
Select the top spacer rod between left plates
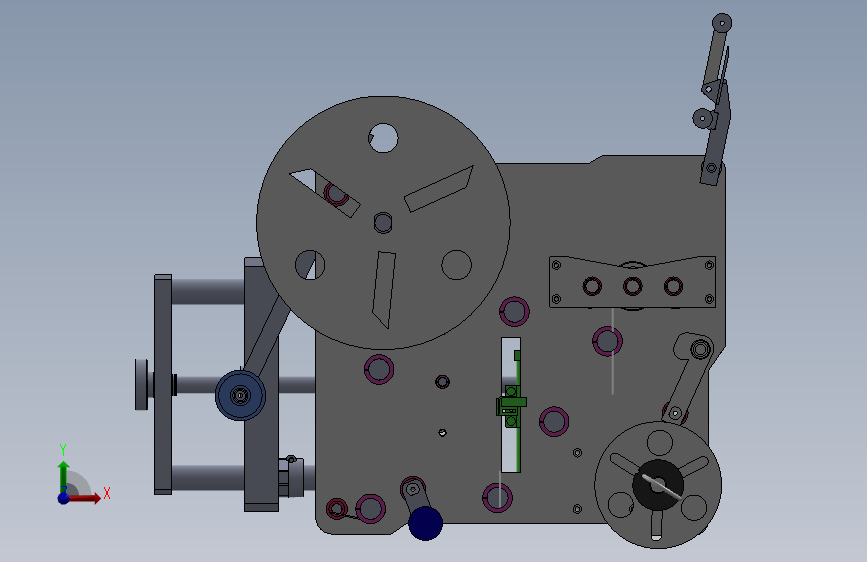[x=208, y=292]
